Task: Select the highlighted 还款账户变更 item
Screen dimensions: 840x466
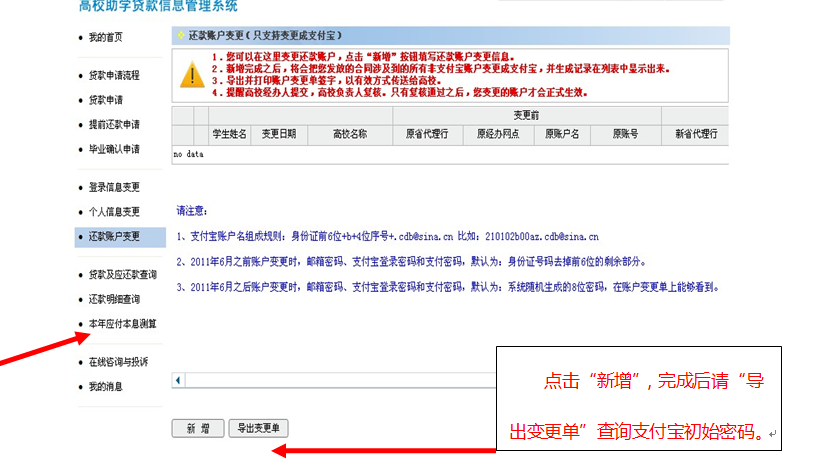Action: [x=114, y=237]
